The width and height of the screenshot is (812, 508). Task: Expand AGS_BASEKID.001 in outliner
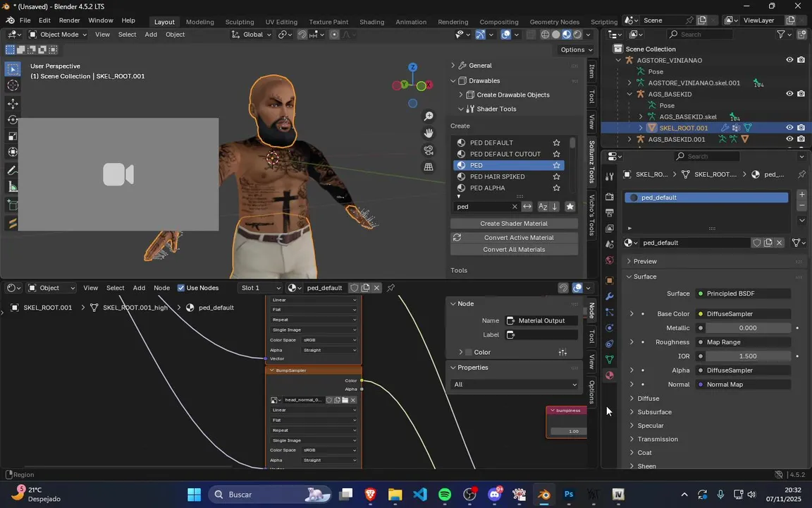coord(629,139)
